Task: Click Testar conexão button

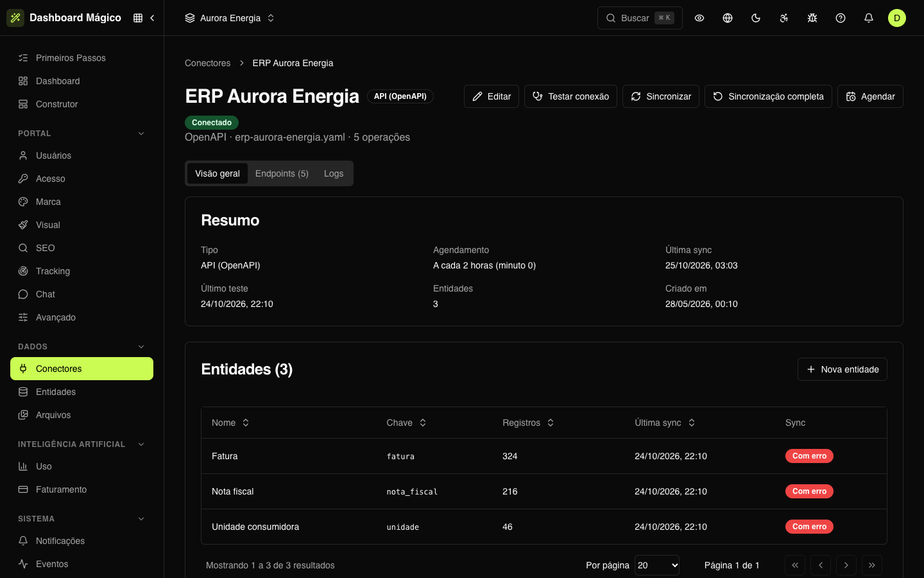Action: click(570, 96)
